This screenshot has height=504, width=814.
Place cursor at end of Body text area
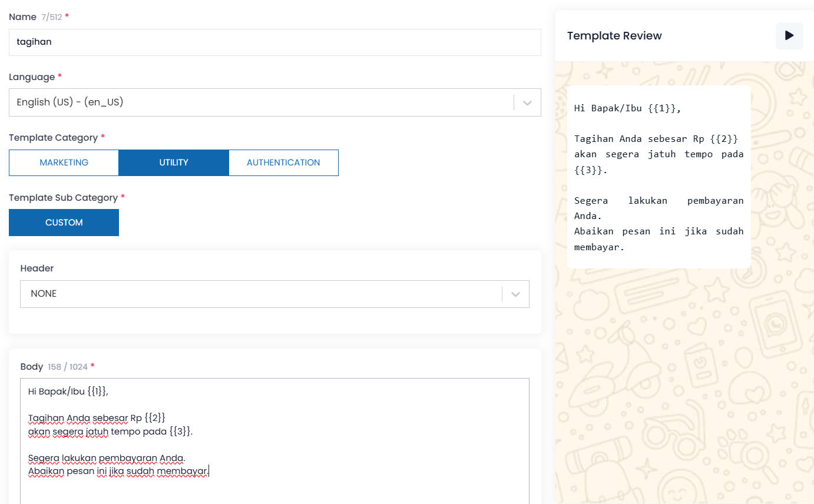[x=209, y=471]
